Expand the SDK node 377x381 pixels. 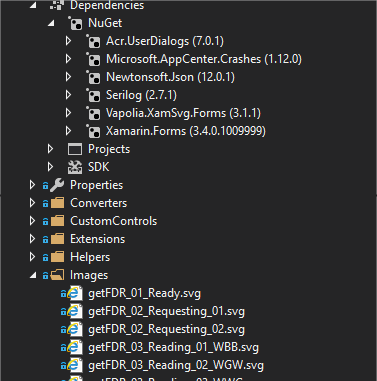[50, 167]
